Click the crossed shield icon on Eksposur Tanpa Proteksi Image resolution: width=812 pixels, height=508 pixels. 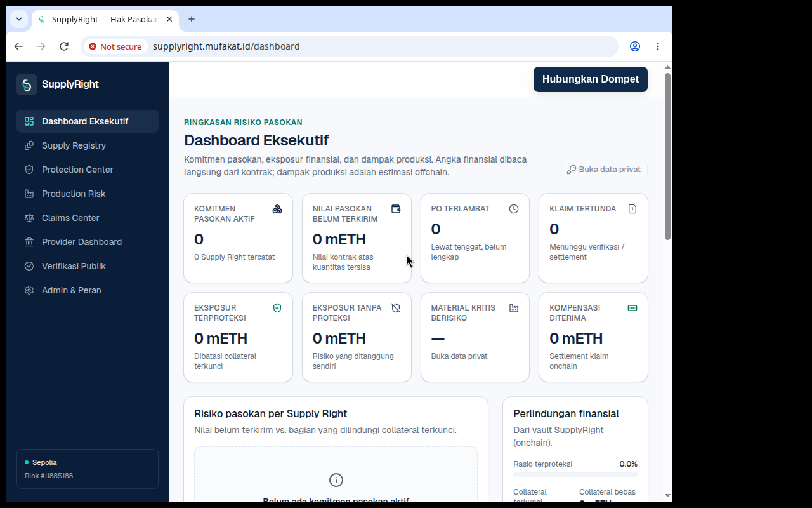point(396,308)
